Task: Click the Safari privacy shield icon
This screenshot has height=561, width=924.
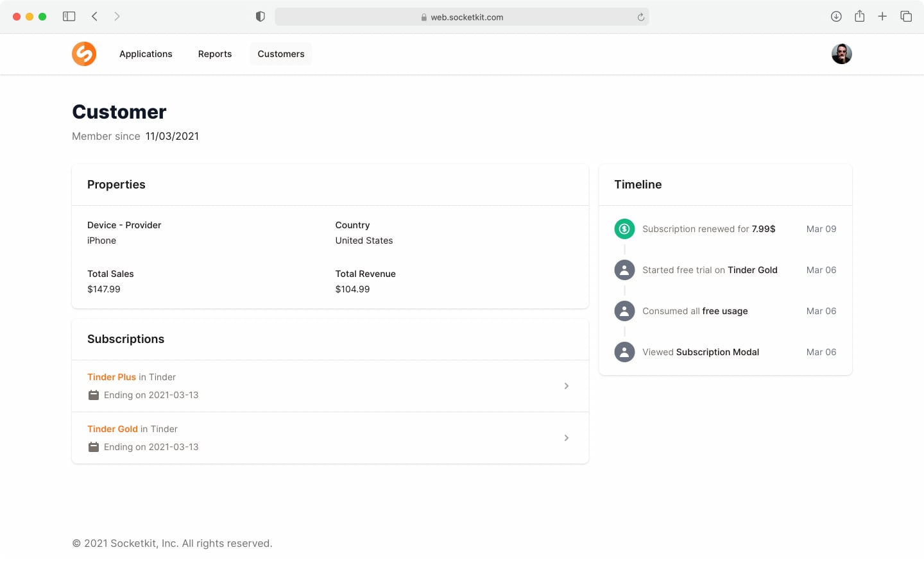Action: (261, 16)
